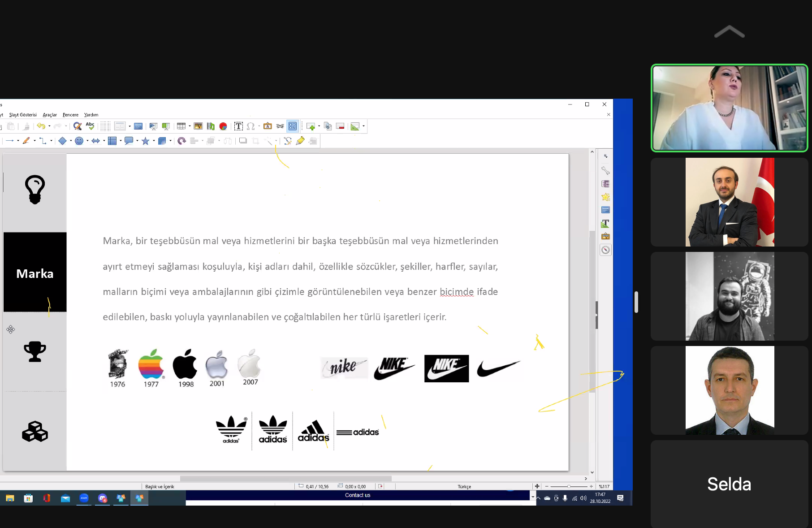Viewport: 812px width, 528px height.
Task: Open sidebar Properties wrench tab
Action: tap(605, 171)
